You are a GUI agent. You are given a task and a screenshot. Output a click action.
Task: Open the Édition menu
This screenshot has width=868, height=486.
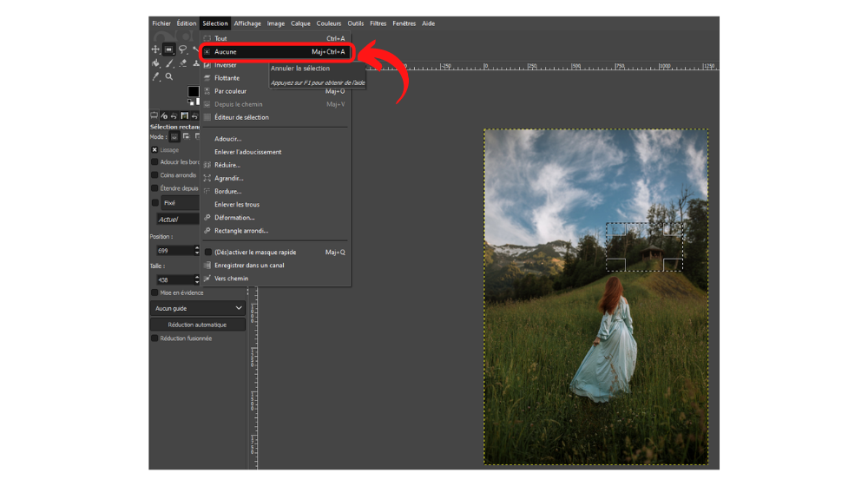click(x=187, y=23)
